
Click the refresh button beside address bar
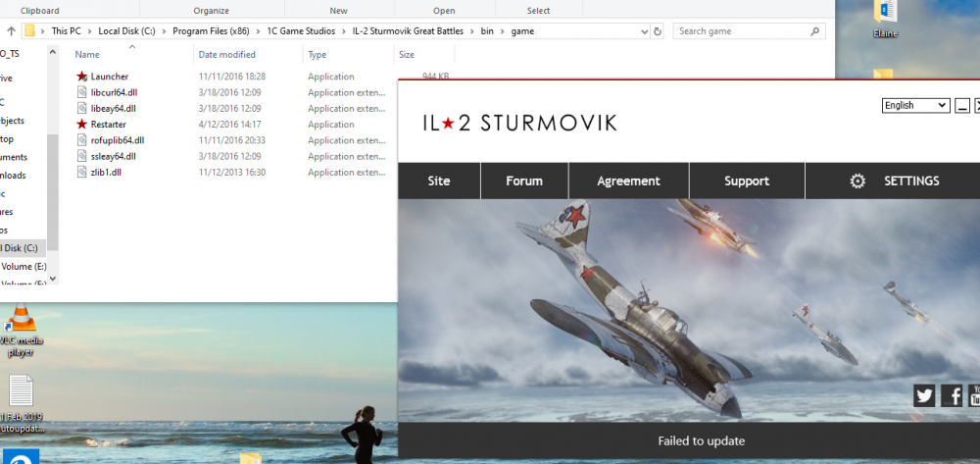pos(658,31)
